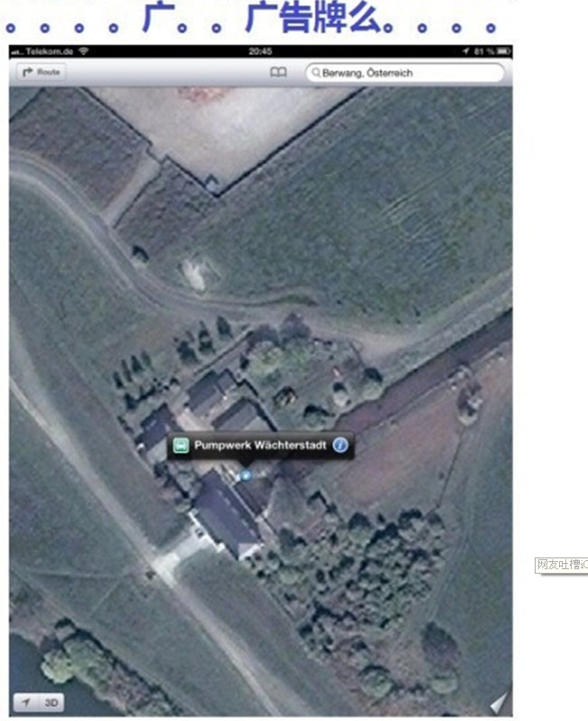Tap the location services arrow in status bar

coord(466,51)
